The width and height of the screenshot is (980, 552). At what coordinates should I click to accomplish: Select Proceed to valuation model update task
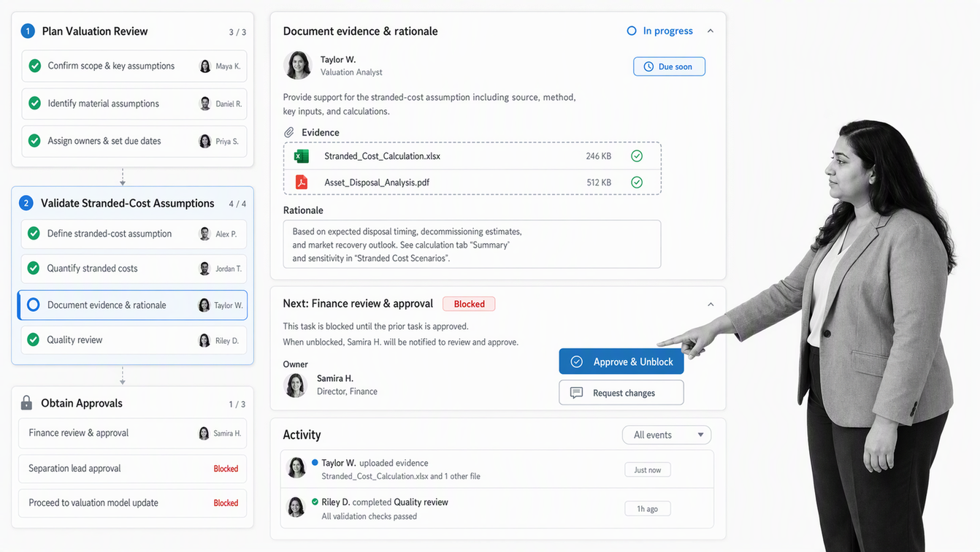133,503
